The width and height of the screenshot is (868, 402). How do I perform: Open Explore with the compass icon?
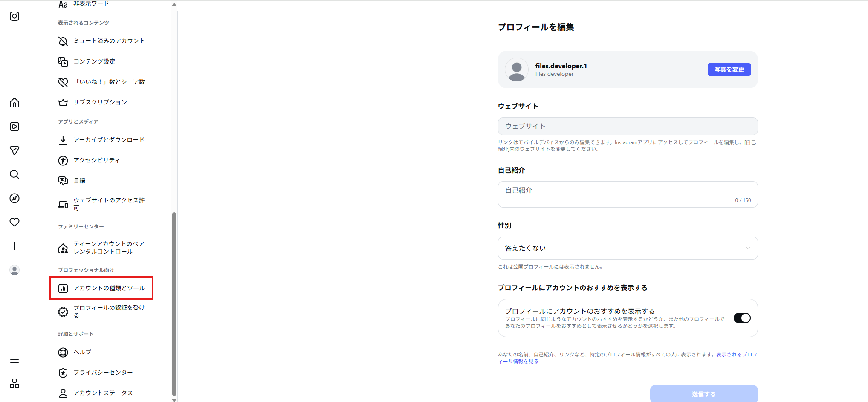tap(14, 198)
